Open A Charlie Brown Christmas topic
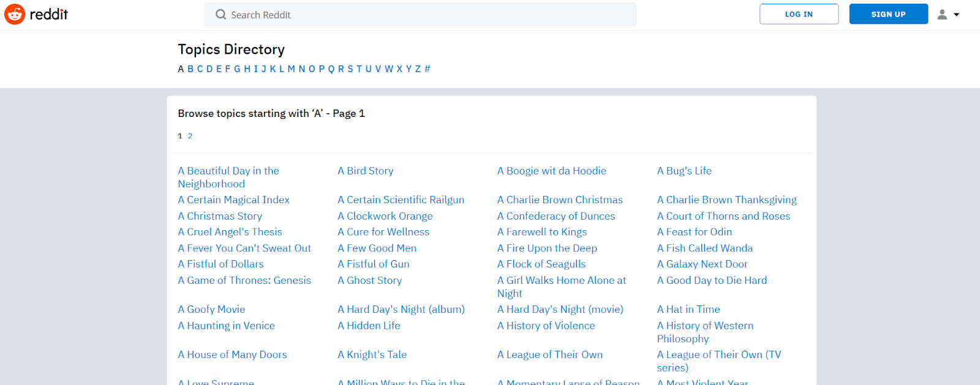980x385 pixels. 560,200
